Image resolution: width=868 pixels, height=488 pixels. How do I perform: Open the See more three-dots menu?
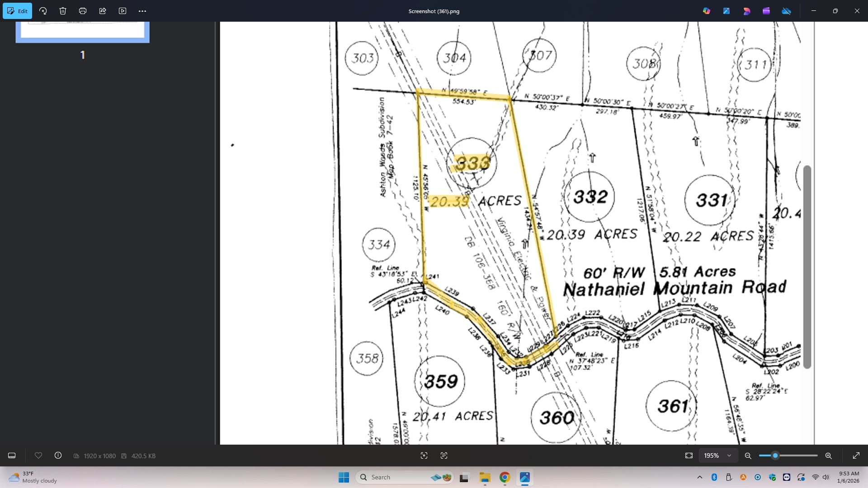142,11
